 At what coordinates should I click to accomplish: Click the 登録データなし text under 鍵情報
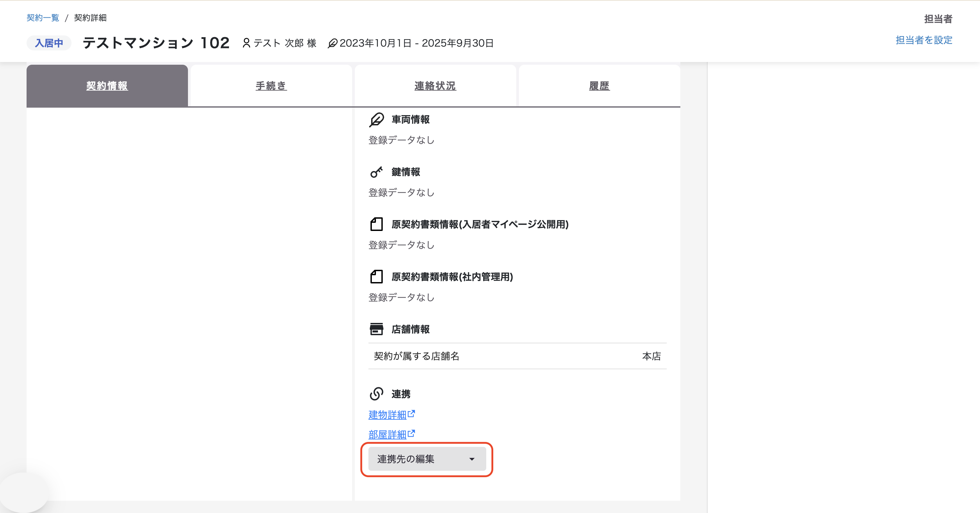[401, 192]
